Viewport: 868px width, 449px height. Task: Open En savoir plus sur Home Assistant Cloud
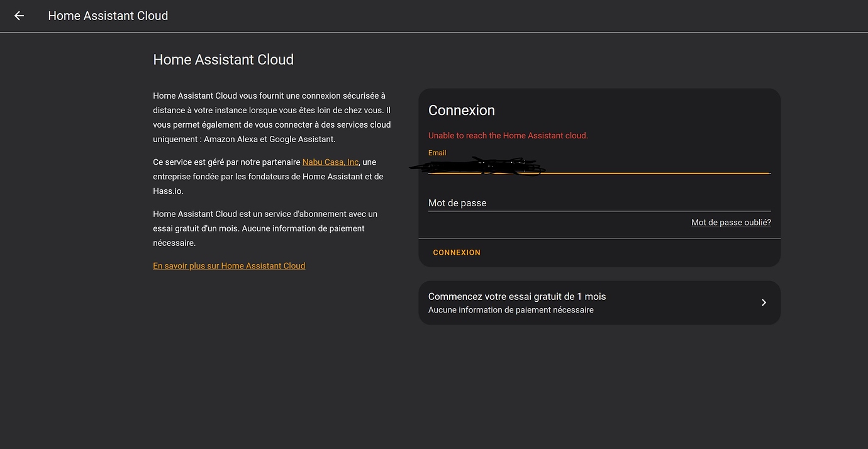coord(229,265)
